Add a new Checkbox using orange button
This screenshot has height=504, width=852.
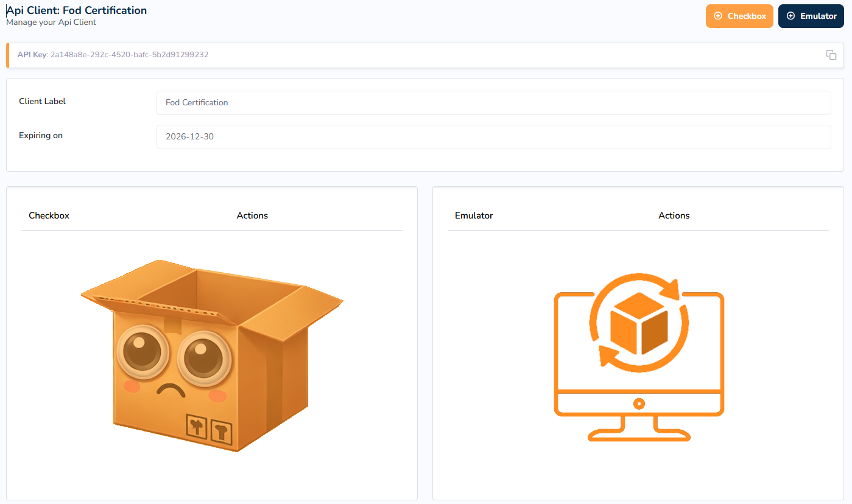coord(739,16)
